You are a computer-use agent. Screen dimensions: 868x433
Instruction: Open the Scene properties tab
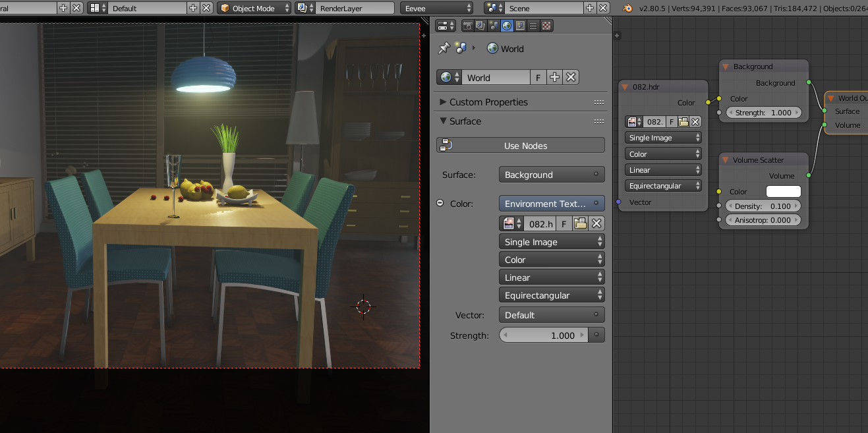(x=494, y=26)
